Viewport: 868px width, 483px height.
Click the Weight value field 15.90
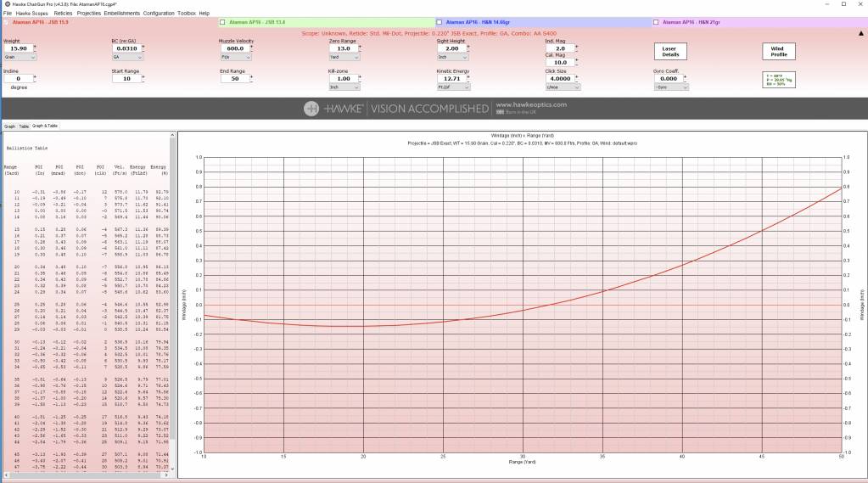[x=19, y=48]
